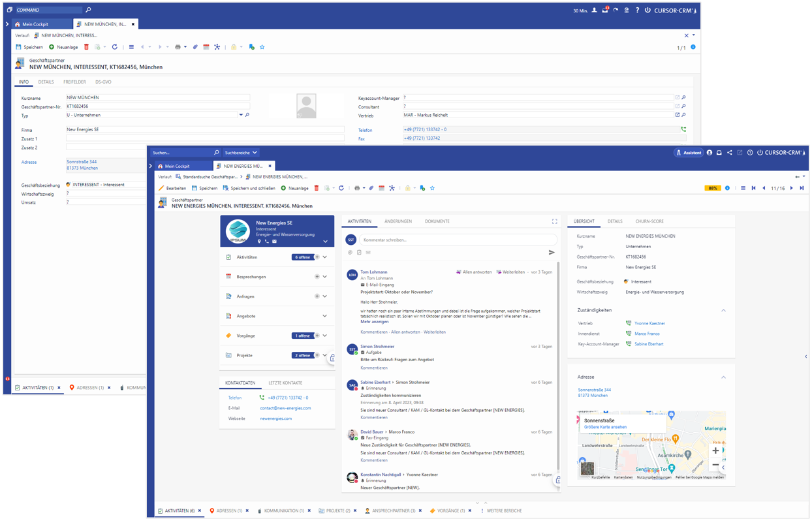Click the Bearbeiten pencil icon
This screenshot has width=812, height=521.
(x=162, y=188)
